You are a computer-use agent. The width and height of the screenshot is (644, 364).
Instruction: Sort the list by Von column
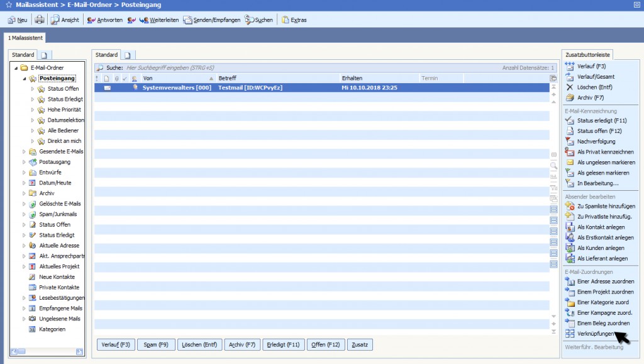pos(176,78)
